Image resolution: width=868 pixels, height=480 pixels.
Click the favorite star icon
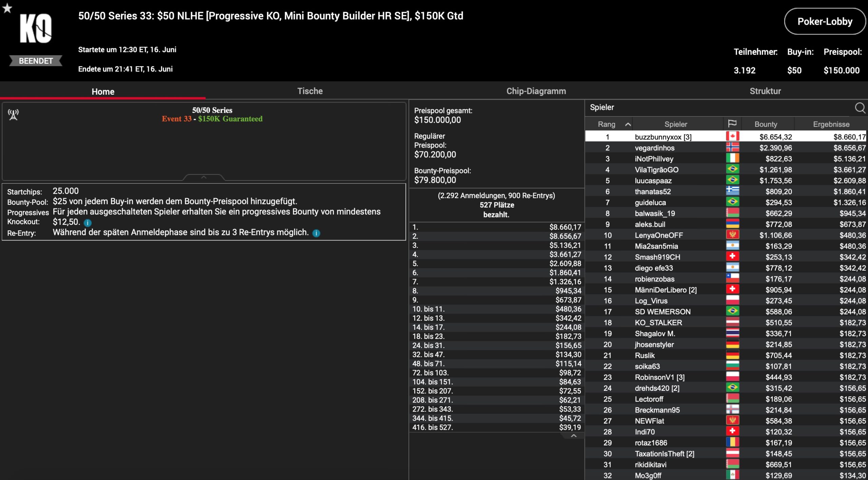point(7,8)
